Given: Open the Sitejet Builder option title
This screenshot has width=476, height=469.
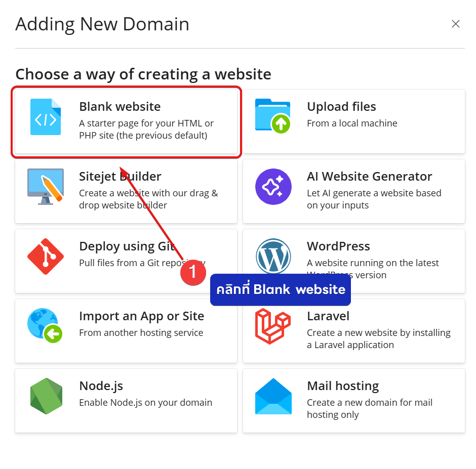Looking at the screenshot, I should (x=120, y=177).
